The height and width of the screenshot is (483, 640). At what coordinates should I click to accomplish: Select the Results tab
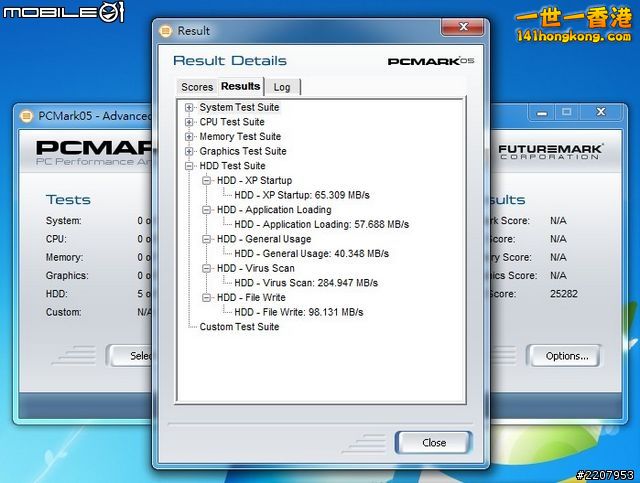240,86
